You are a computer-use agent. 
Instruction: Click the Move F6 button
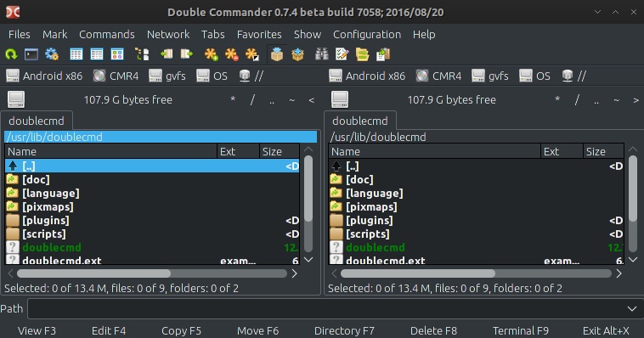[258, 330]
